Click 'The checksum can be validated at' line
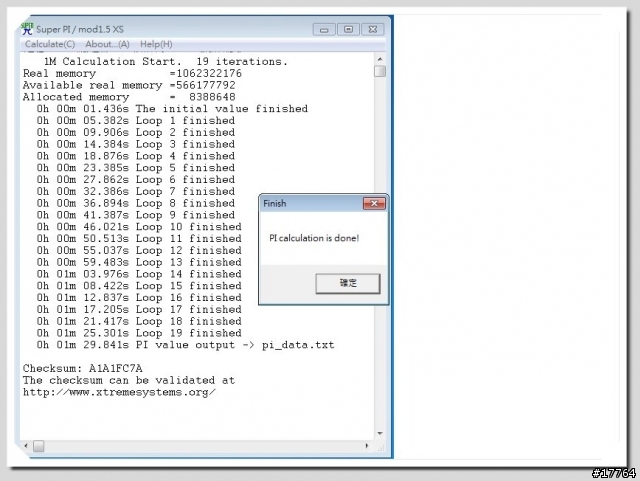The image size is (640, 481). pos(129,380)
